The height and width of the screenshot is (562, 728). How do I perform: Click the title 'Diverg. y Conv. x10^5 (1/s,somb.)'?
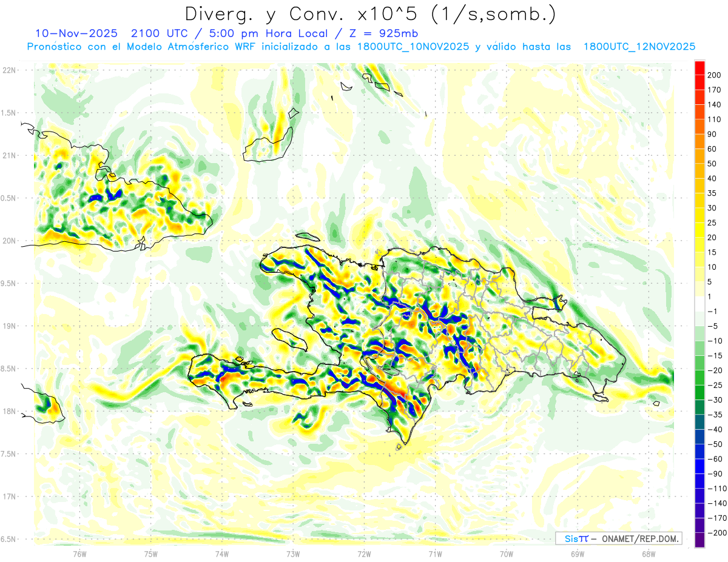(x=369, y=14)
